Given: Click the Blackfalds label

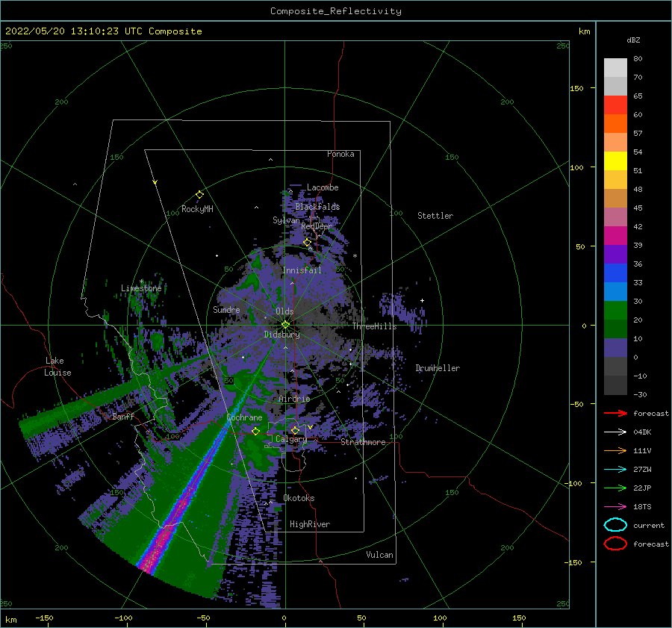Looking at the screenshot, I should click(x=317, y=207).
